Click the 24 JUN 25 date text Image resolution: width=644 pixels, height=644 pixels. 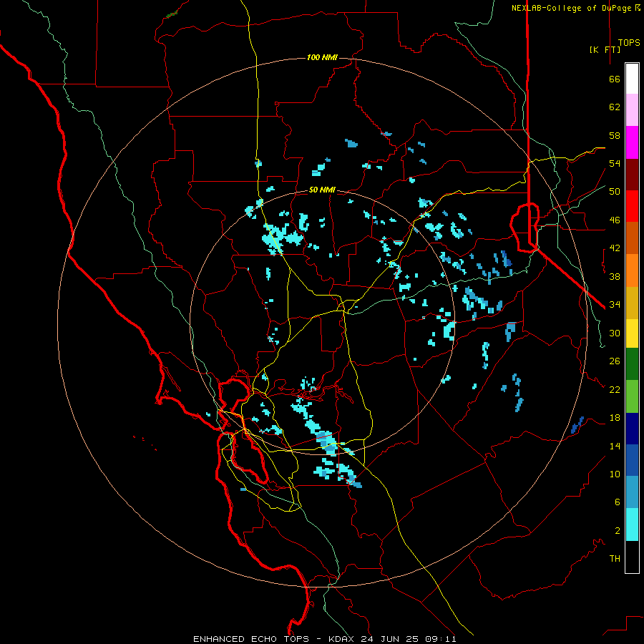[x=390, y=639]
